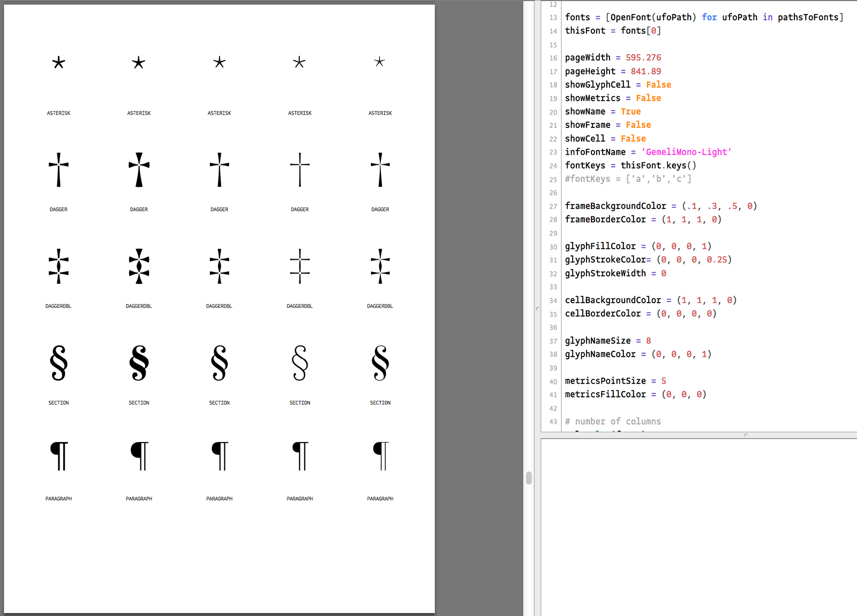Click the hairline-weight dagger glyph
The height and width of the screenshot is (616, 857).
pos(299,170)
